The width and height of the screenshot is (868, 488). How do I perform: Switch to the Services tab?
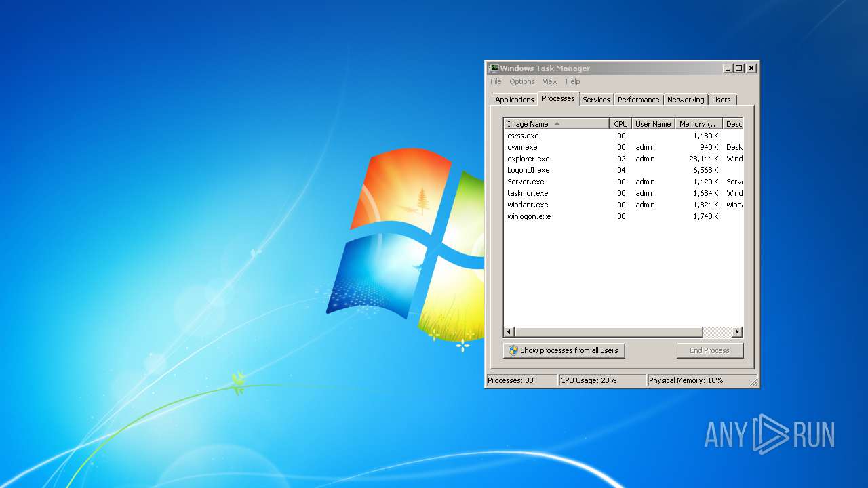click(596, 100)
